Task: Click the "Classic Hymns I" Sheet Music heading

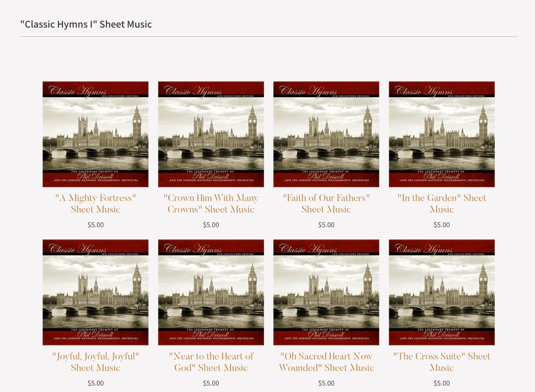Action: (86, 24)
